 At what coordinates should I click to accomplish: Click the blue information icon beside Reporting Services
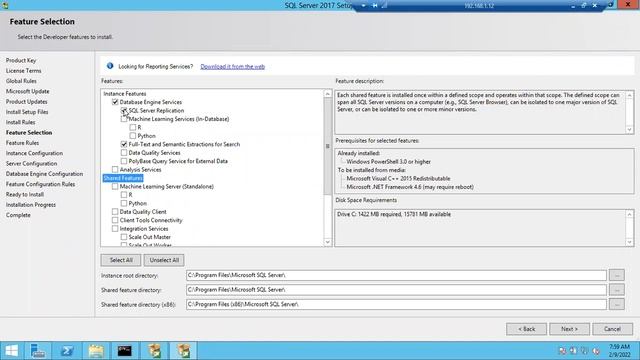pos(110,66)
